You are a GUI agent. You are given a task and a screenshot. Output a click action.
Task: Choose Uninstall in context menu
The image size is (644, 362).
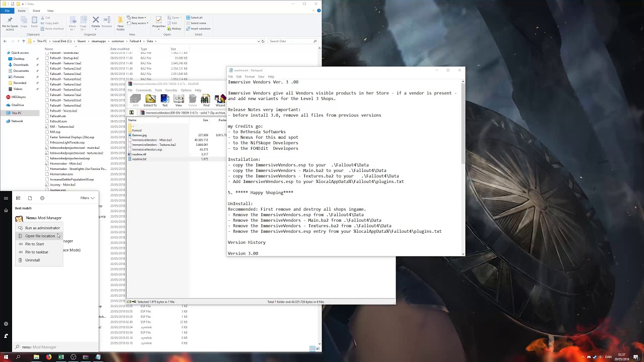pos(39,260)
